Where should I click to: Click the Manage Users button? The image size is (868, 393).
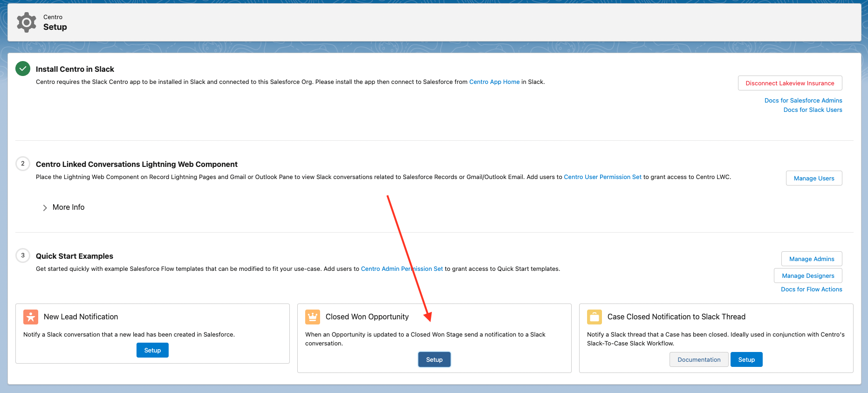pyautogui.click(x=814, y=178)
